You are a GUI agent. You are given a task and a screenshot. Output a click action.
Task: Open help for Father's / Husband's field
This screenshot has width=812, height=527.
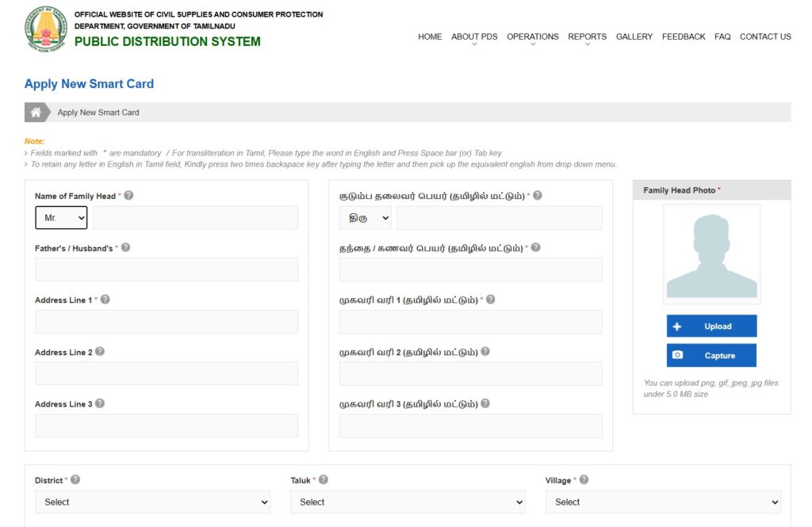point(125,246)
